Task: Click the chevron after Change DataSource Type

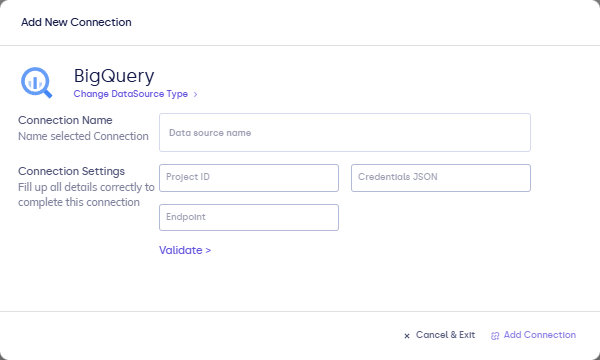Action: point(195,94)
